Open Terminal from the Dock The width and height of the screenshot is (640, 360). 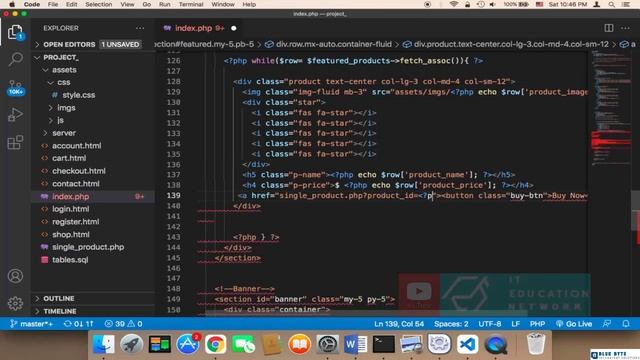tap(384, 344)
